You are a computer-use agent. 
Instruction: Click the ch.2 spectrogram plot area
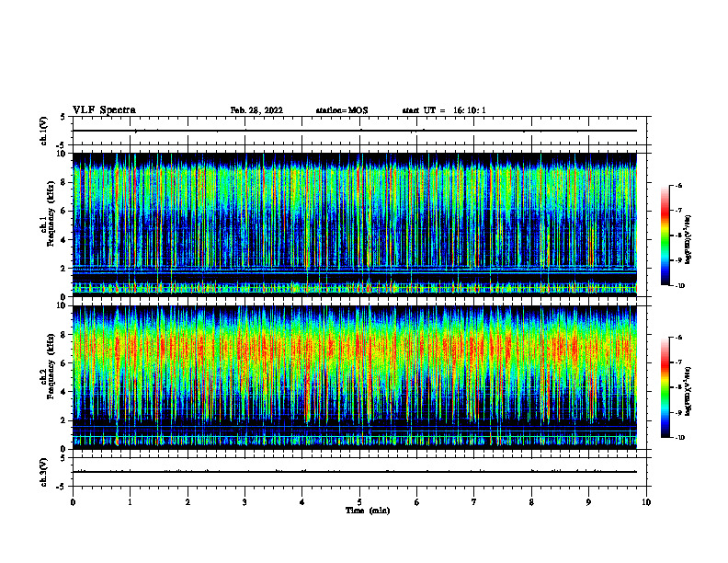(355, 377)
